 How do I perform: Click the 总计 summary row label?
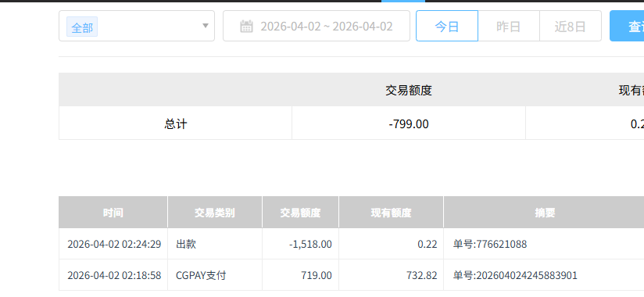tap(176, 123)
